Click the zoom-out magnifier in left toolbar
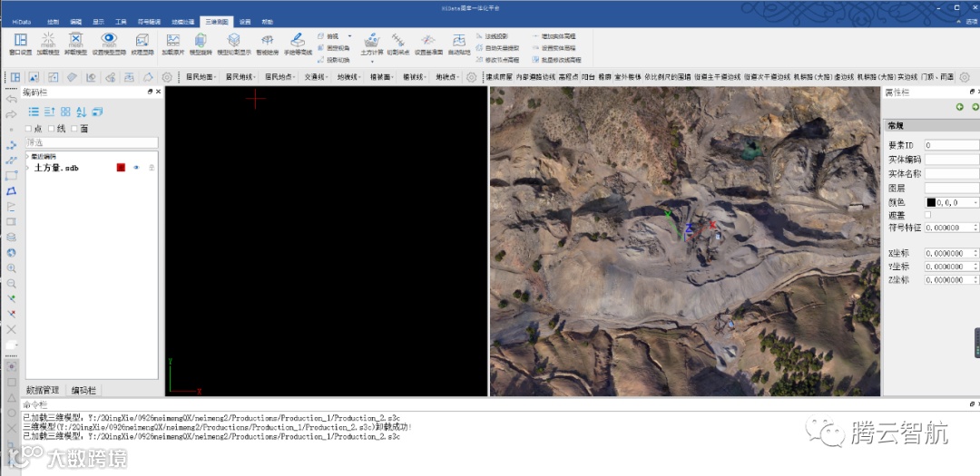Viewport: 980px width, 476px height. 11,283
